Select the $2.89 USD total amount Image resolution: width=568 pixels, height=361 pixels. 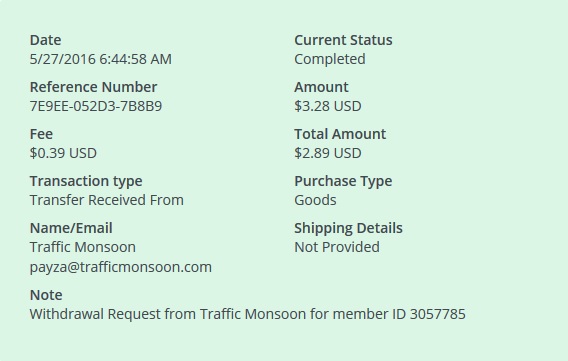tap(327, 153)
